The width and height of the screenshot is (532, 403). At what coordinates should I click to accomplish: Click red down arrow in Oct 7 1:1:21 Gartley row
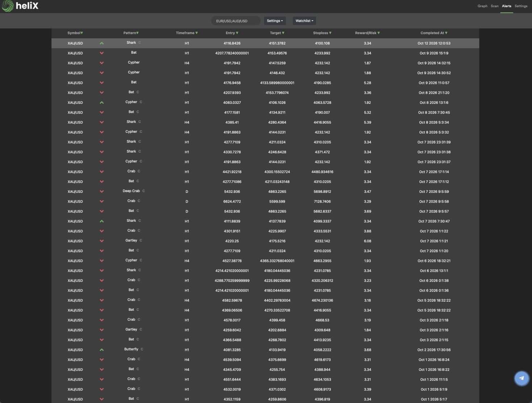[102, 241]
